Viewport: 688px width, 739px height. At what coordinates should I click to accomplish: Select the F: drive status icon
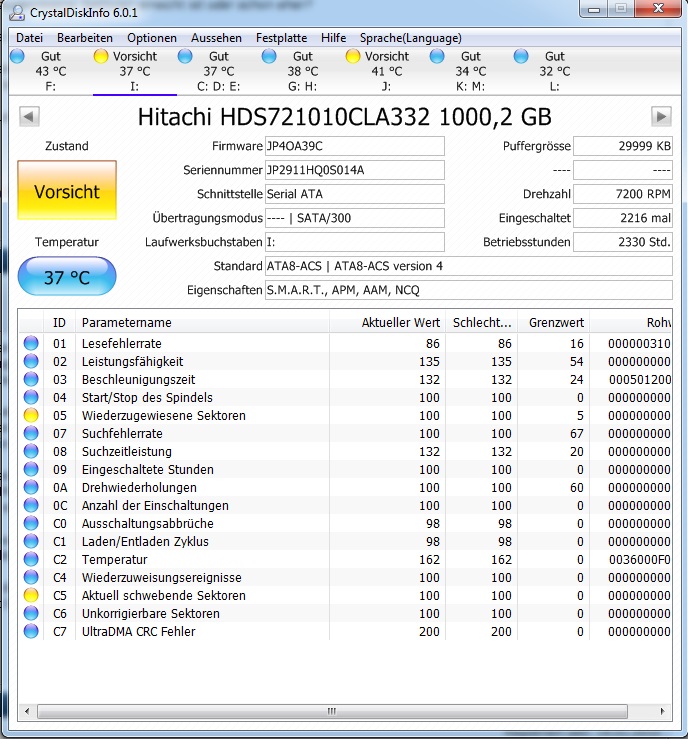point(17,56)
